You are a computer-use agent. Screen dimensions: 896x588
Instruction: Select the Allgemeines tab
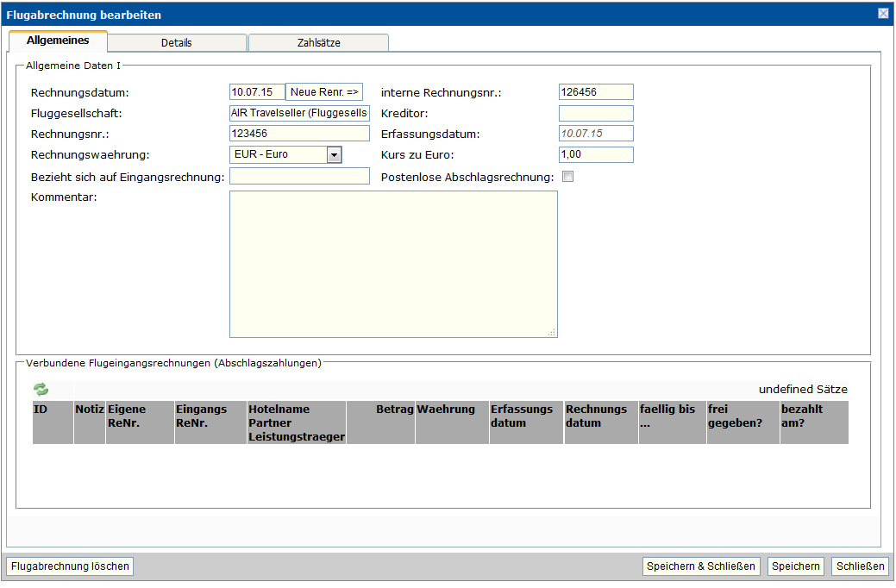pos(58,41)
